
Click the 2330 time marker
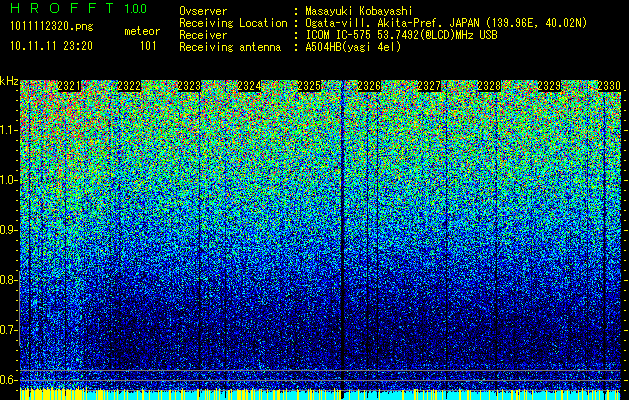pos(609,86)
